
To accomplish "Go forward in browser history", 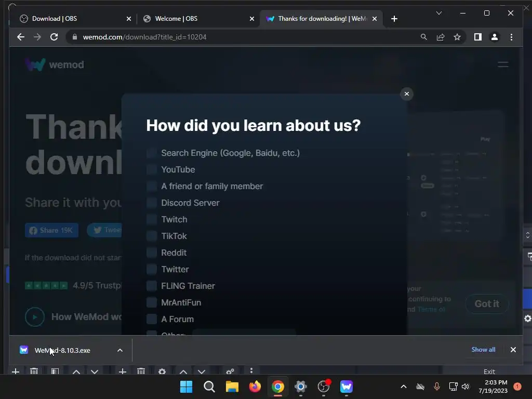I will [37, 37].
